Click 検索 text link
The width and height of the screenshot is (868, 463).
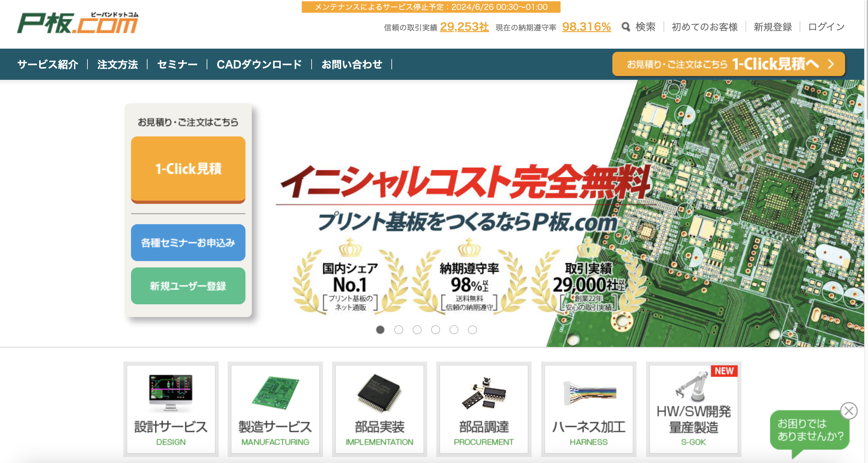645,27
